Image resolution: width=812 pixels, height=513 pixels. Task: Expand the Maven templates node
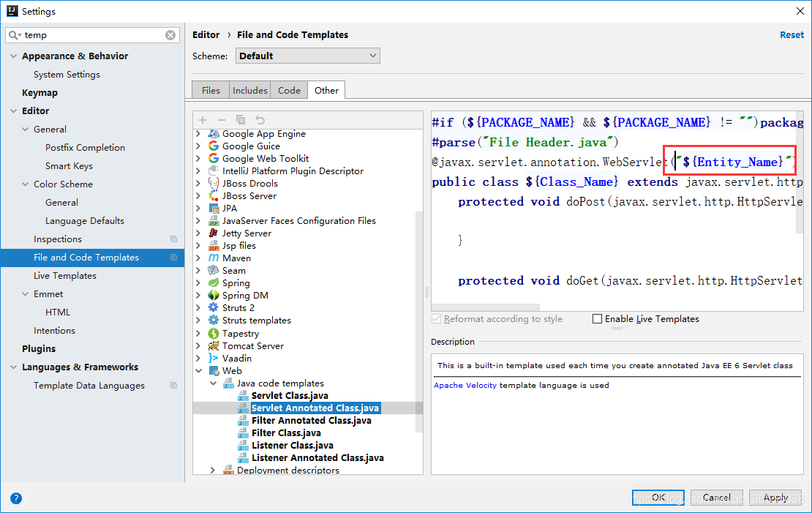click(x=198, y=258)
